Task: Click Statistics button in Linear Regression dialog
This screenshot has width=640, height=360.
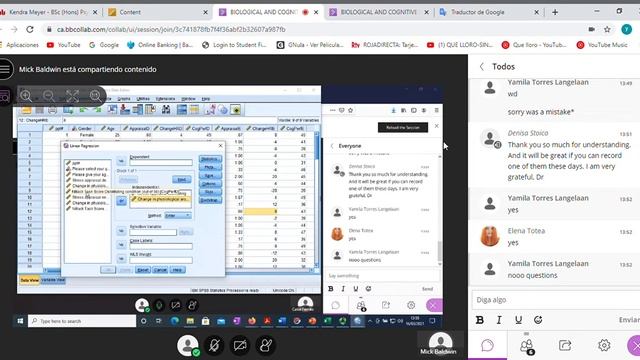Action: pyautogui.click(x=210, y=159)
